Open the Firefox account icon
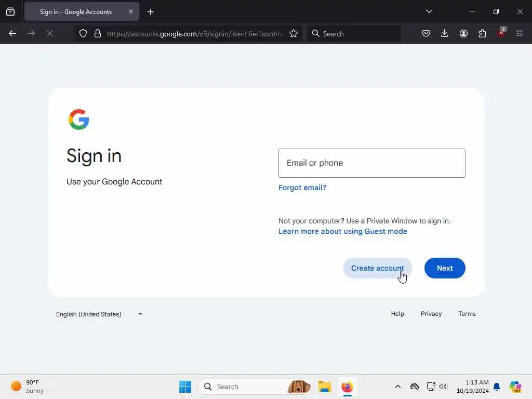This screenshot has height=399, width=532. (x=463, y=33)
